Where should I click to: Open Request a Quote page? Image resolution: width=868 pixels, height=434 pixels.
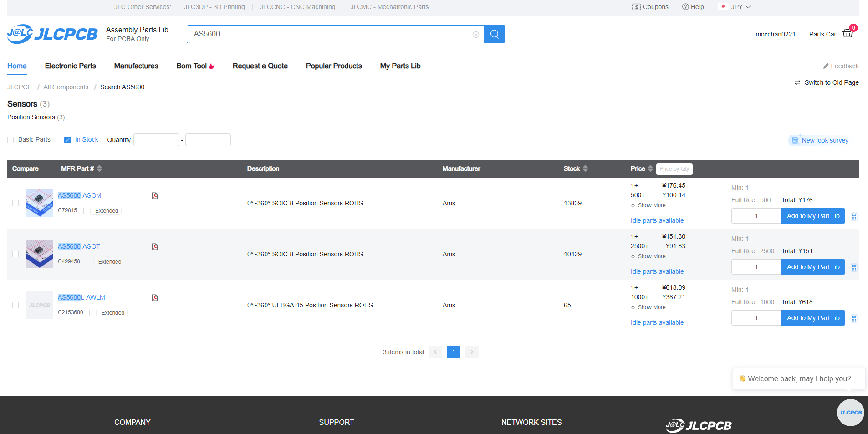pos(260,66)
